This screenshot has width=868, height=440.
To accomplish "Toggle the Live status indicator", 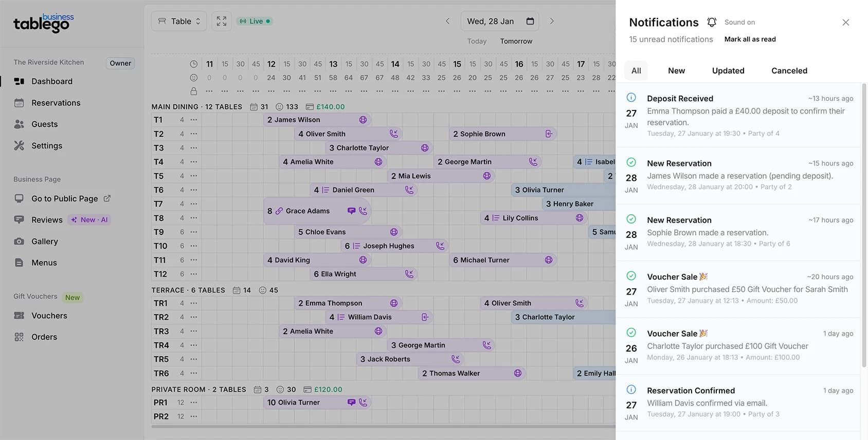I will point(255,21).
